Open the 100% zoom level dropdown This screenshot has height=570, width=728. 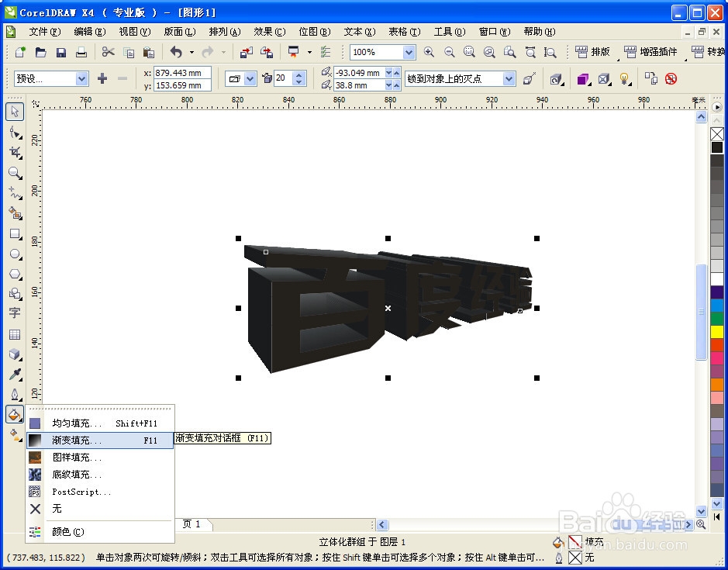click(x=409, y=52)
